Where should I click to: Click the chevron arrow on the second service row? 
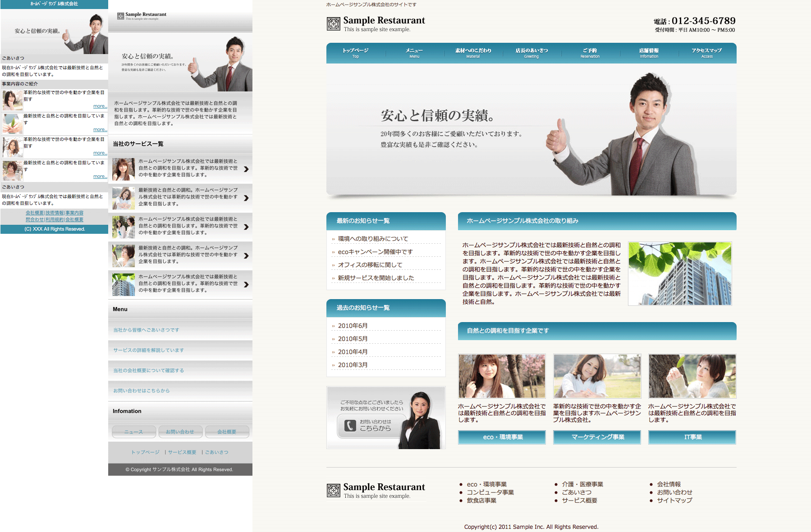[246, 198]
